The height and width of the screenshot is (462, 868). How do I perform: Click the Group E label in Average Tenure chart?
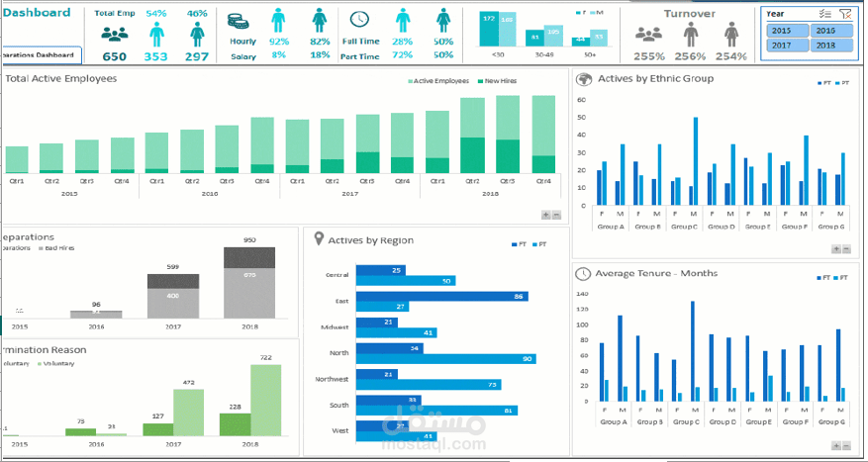(759, 422)
